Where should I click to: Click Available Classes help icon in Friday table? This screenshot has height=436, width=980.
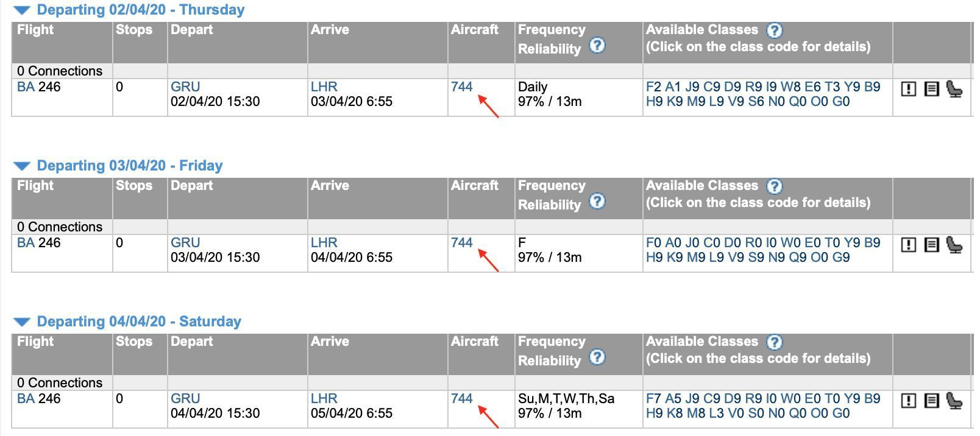[x=774, y=186]
